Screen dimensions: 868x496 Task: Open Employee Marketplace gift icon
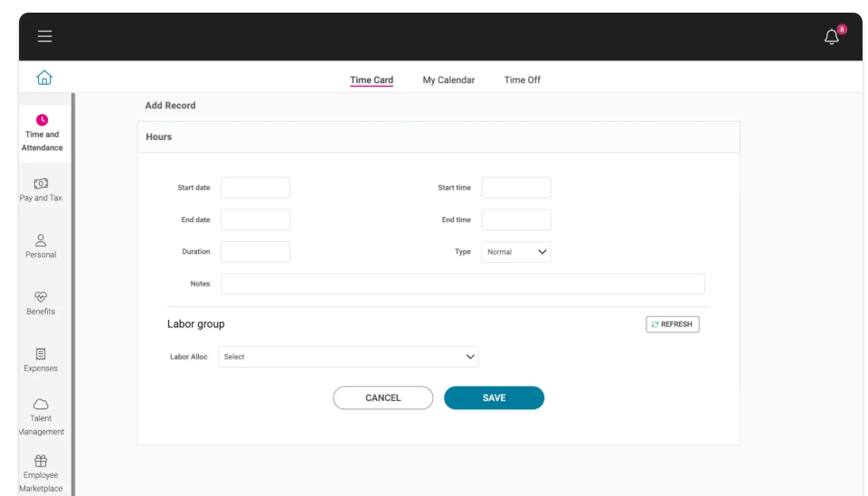pos(41,461)
